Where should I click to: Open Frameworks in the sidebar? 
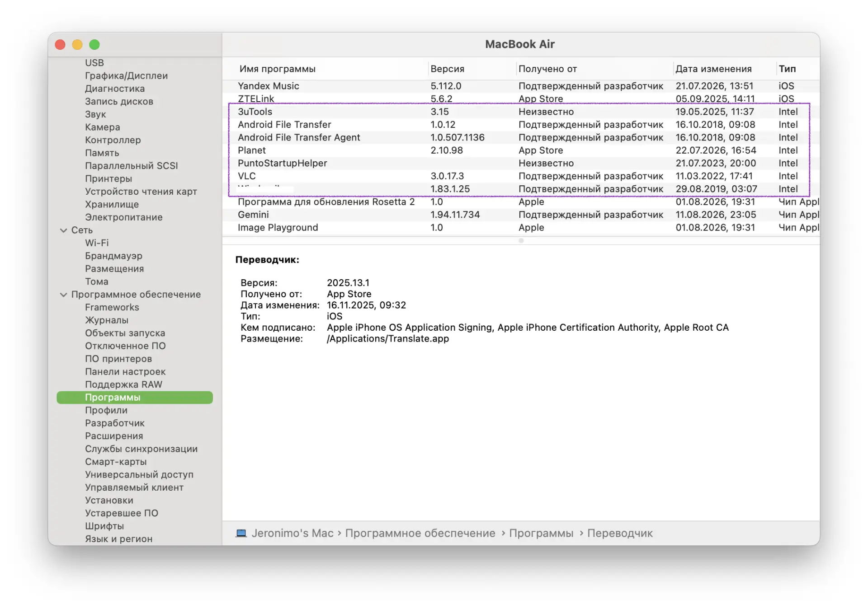[112, 308]
